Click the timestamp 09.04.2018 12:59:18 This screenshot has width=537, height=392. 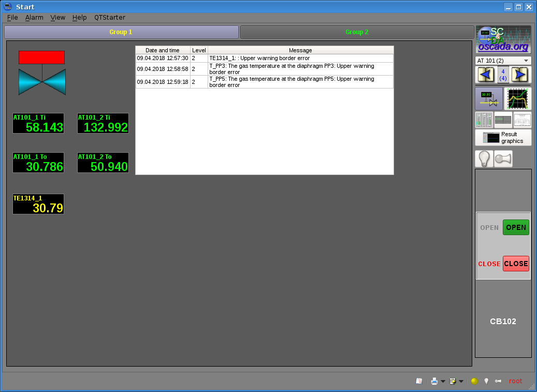163,82
